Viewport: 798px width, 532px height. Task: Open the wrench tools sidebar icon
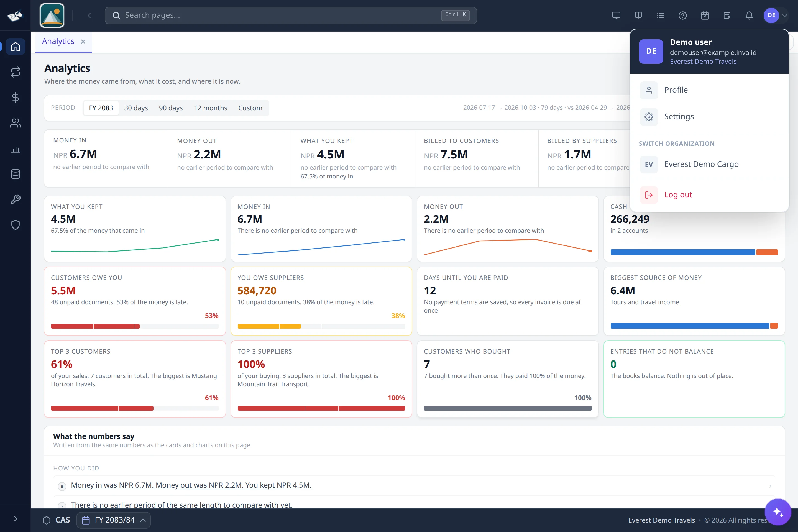(x=15, y=199)
